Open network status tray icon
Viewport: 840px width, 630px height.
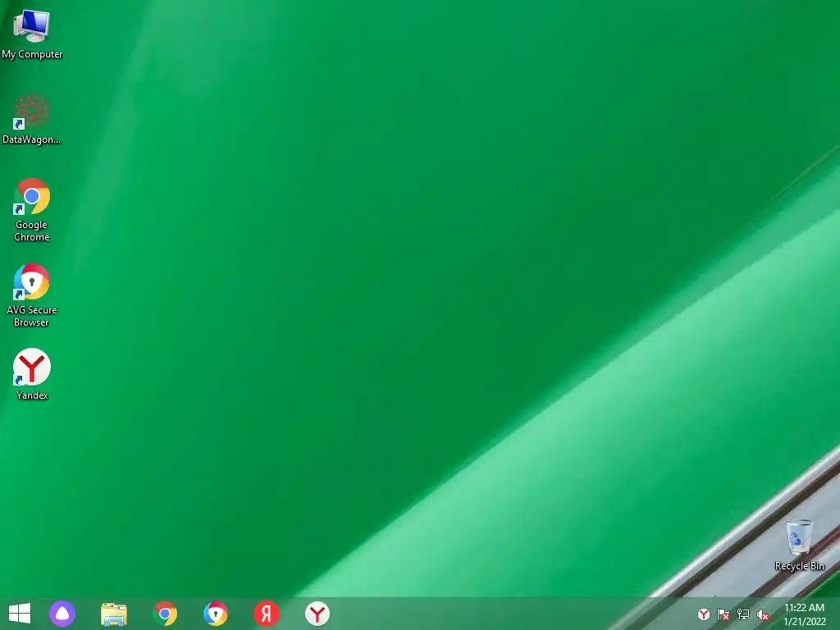[743, 614]
